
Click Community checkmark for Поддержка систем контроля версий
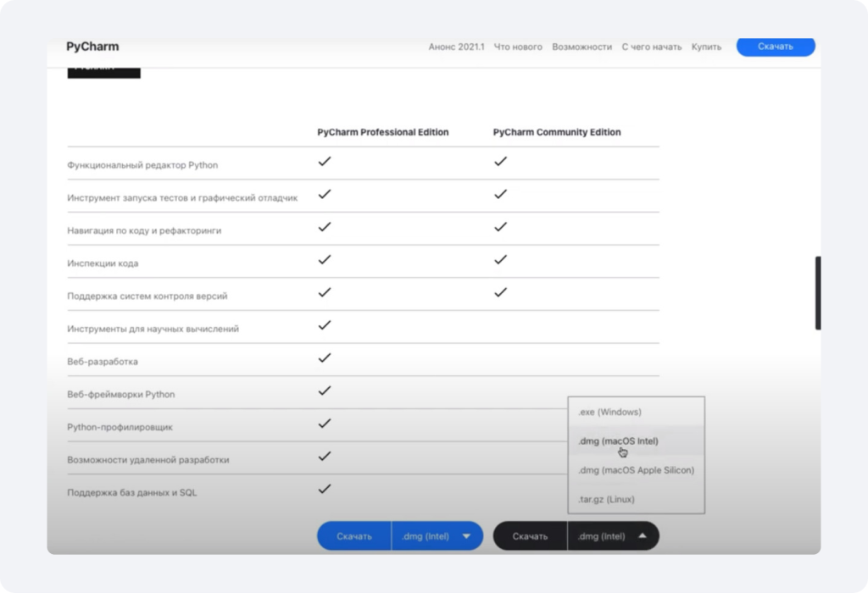(x=500, y=292)
